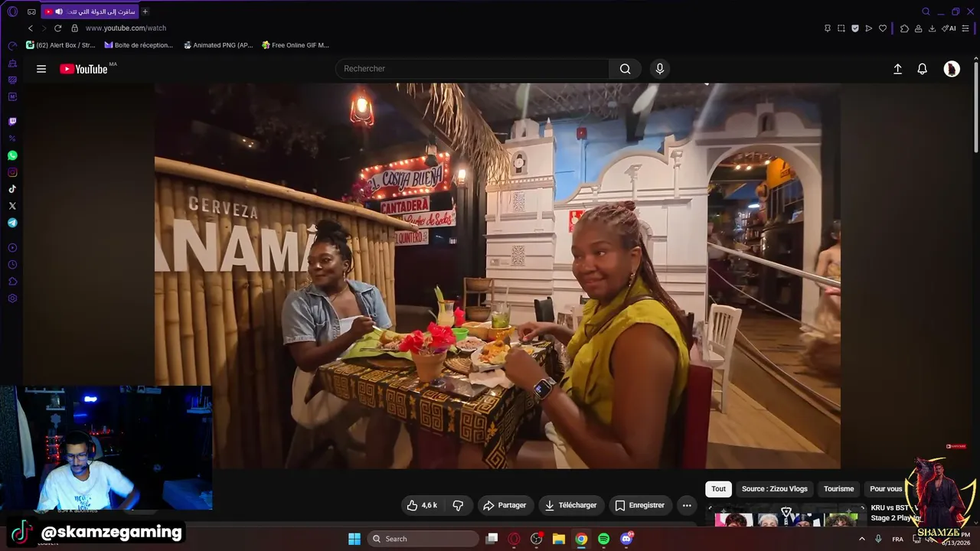Screen dimensions: 980x551
Task: Open a new browser tab
Action: [x=145, y=11]
